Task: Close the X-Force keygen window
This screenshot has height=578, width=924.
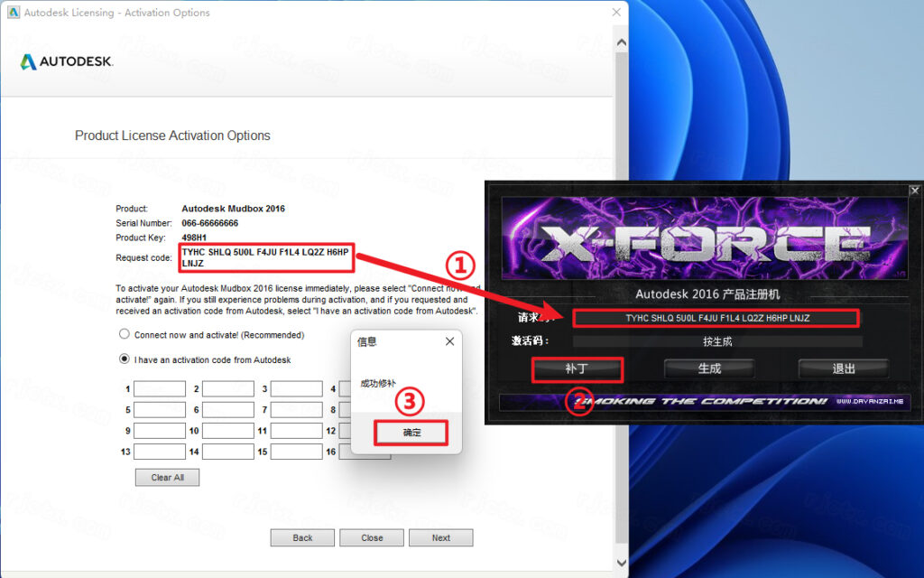Action: coord(914,191)
